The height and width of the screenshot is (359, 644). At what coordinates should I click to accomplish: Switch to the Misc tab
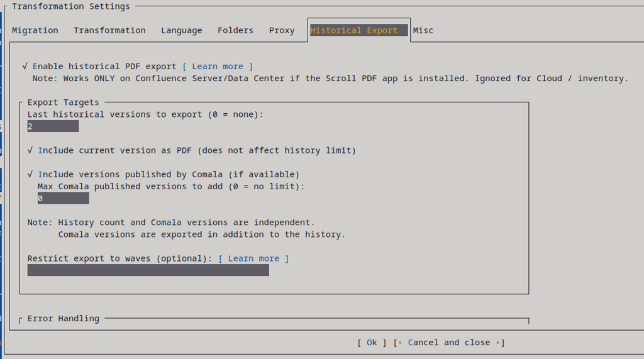423,30
